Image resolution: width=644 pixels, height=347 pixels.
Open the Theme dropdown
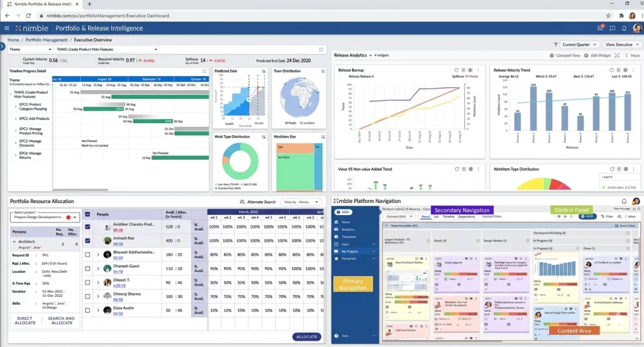[30, 49]
